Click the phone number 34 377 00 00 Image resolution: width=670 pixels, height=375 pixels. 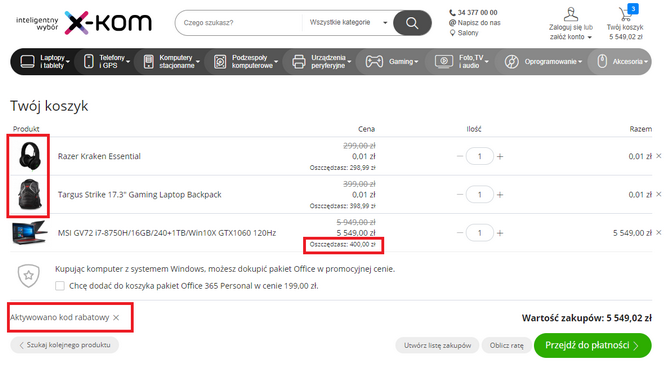point(477,12)
